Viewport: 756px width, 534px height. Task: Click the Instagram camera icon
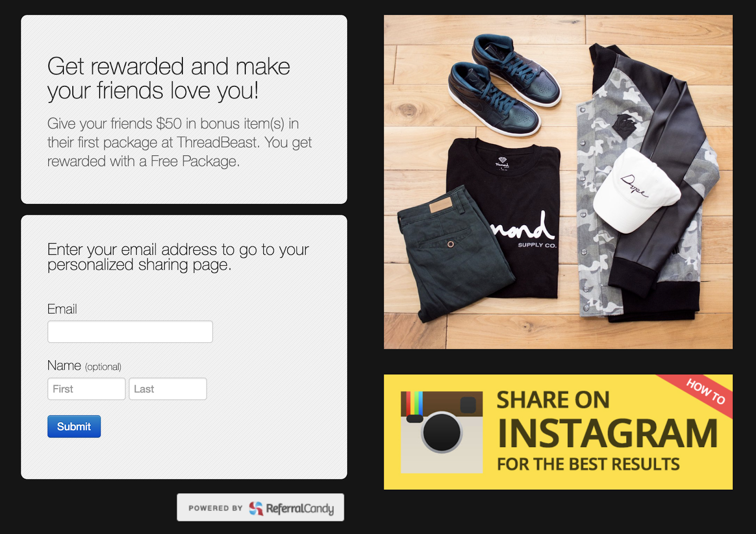(x=441, y=432)
